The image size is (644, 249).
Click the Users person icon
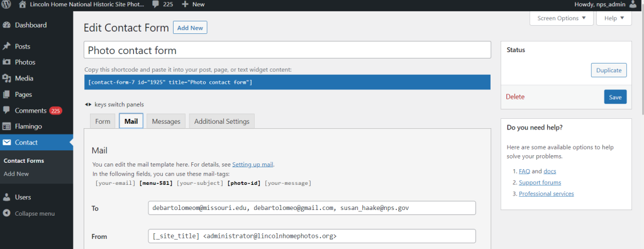coord(6,197)
